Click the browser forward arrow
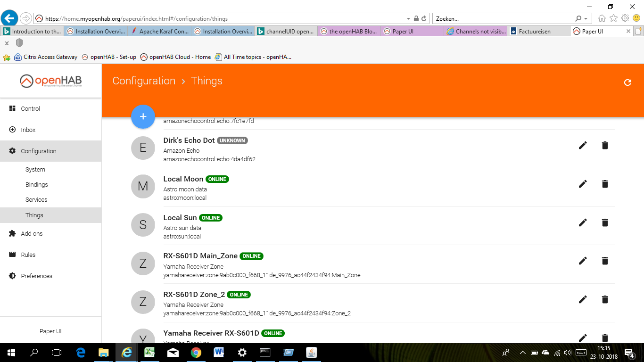The image size is (644, 362). pyautogui.click(x=26, y=18)
